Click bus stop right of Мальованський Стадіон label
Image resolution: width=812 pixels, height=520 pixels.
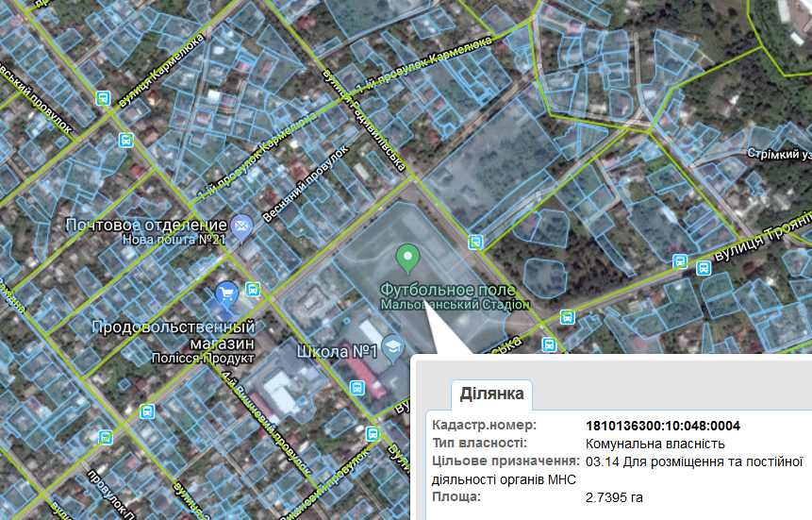pyautogui.click(x=567, y=317)
